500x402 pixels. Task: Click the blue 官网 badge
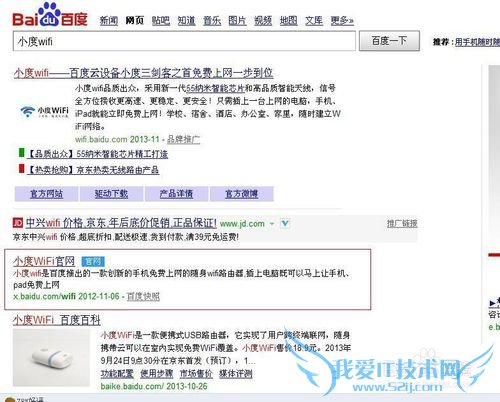click(x=93, y=261)
